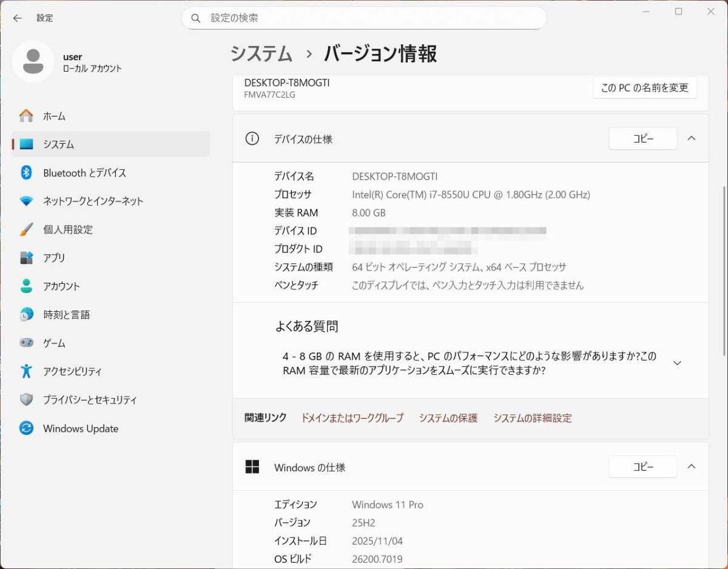Collapse the device specifications section
The height and width of the screenshot is (569, 728).
(692, 138)
